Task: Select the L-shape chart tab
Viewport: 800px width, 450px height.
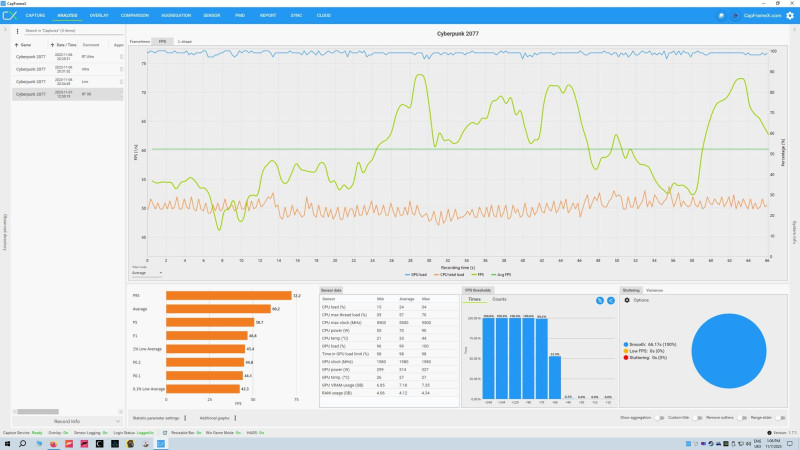Action: 185,41
